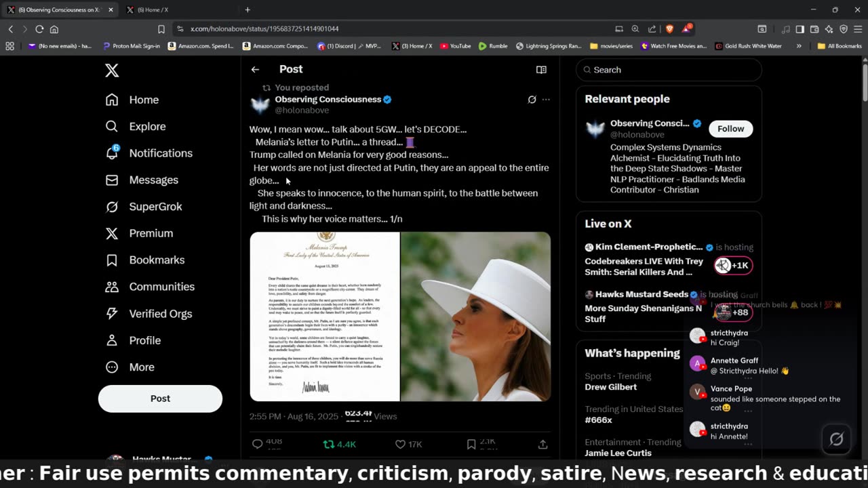
Task: Open Communities in sidebar
Action: pos(150,287)
